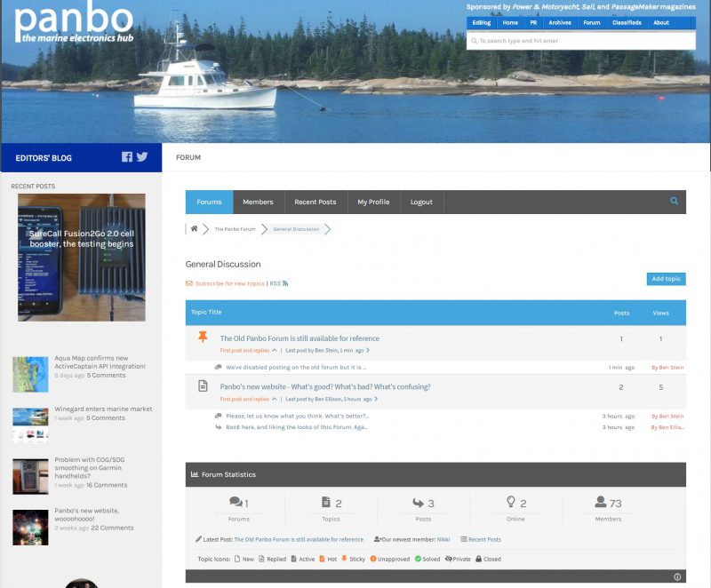711x588 pixels.
Task: Open latest post link in statistics footer
Action: (299, 539)
